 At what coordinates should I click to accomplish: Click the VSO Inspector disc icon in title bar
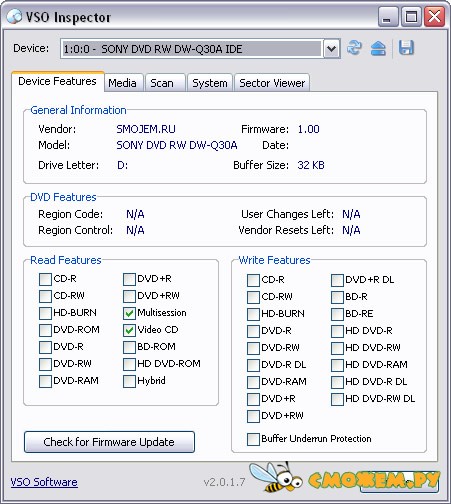point(14,16)
